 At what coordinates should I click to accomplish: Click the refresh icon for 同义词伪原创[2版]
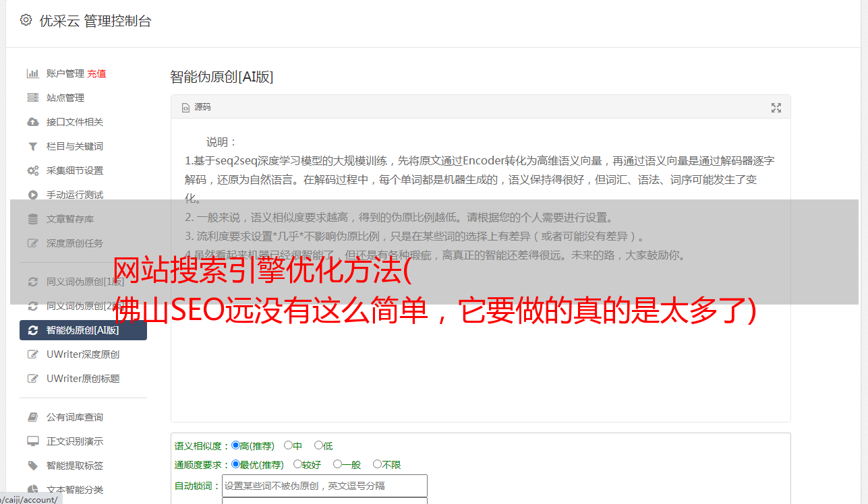point(32,306)
